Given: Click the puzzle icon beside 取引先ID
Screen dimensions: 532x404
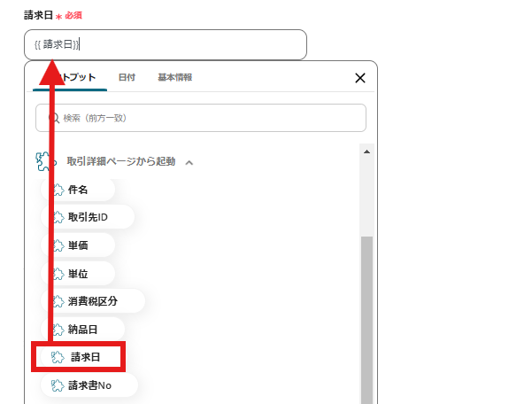Looking at the screenshot, I should click(58, 217).
